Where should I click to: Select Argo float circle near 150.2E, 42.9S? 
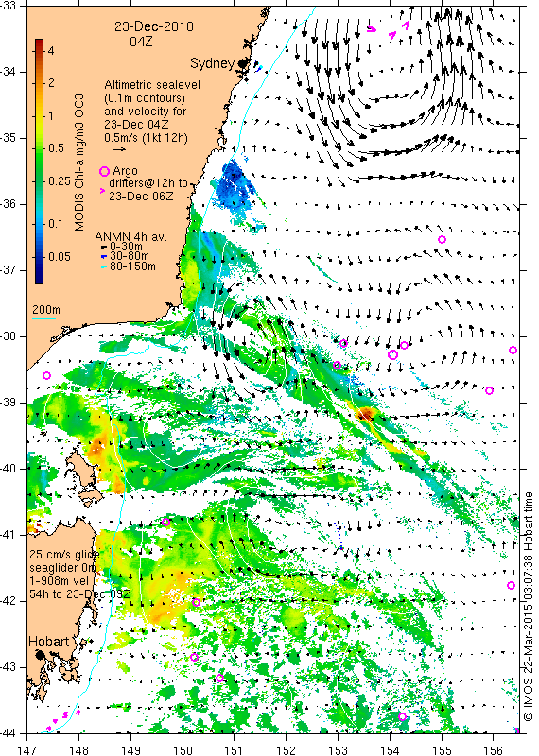click(x=194, y=657)
